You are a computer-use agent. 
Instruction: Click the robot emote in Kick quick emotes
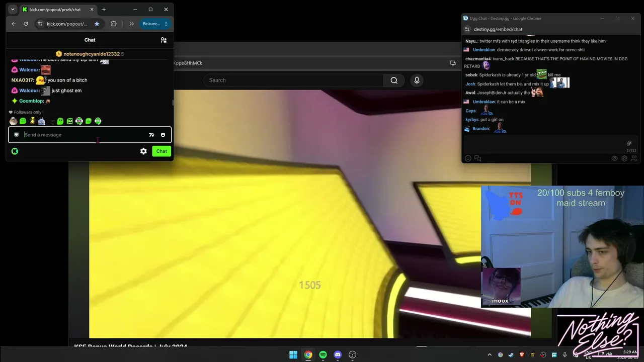point(41,121)
